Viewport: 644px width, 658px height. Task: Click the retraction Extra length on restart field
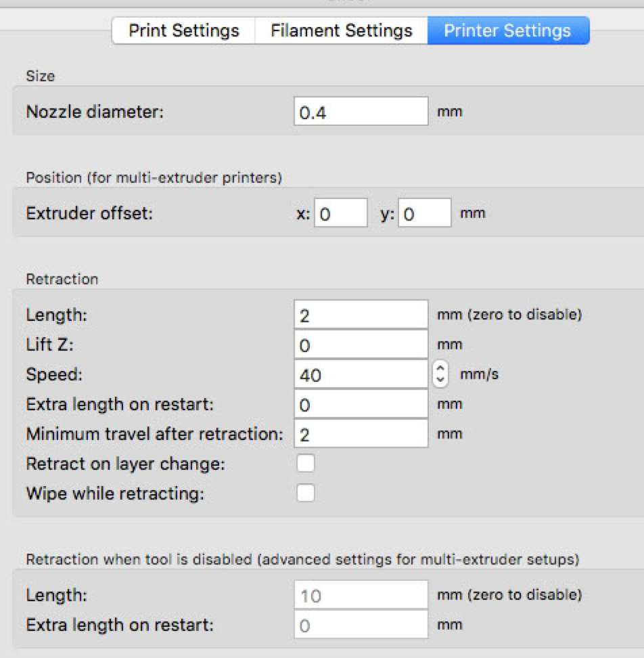pyautogui.click(x=361, y=404)
